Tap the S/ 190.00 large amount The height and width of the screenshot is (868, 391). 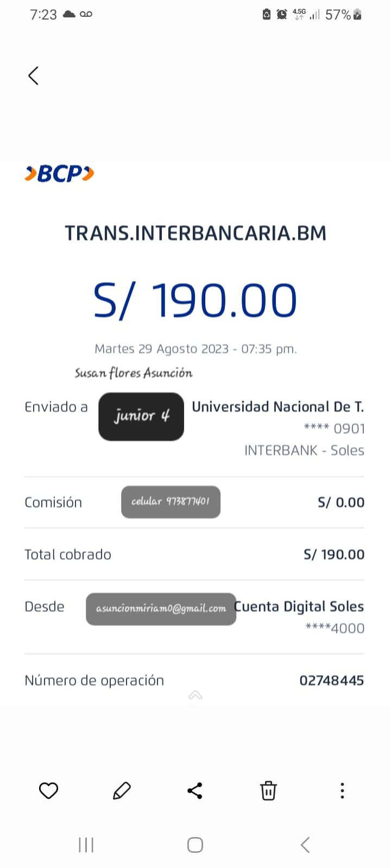(195, 300)
